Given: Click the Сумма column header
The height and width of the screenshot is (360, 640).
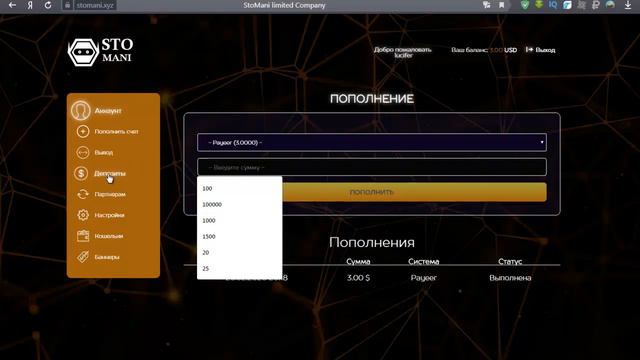Looking at the screenshot, I should [358, 261].
